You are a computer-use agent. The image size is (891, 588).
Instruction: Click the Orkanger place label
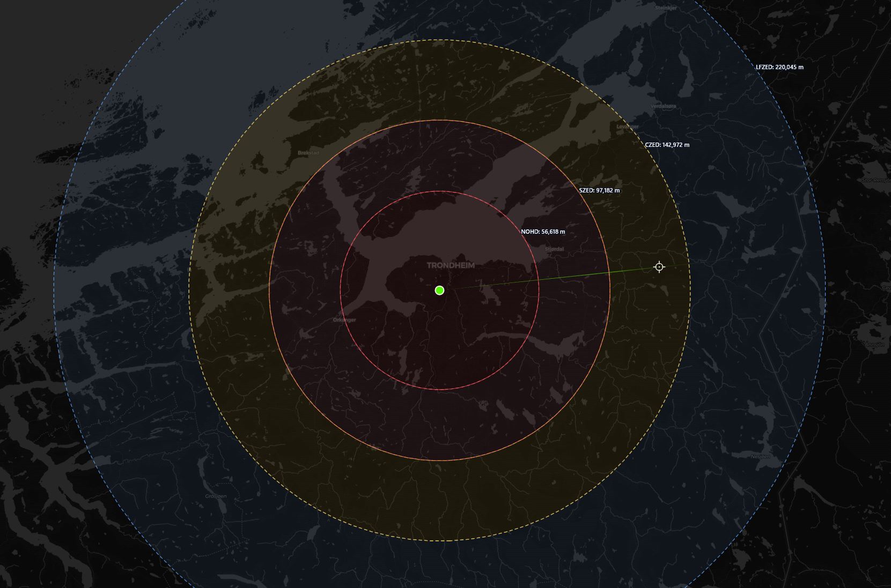[344, 320]
